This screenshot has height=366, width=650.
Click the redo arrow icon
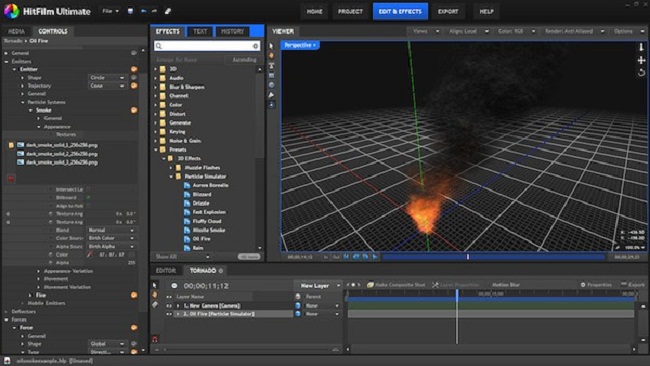point(154,11)
